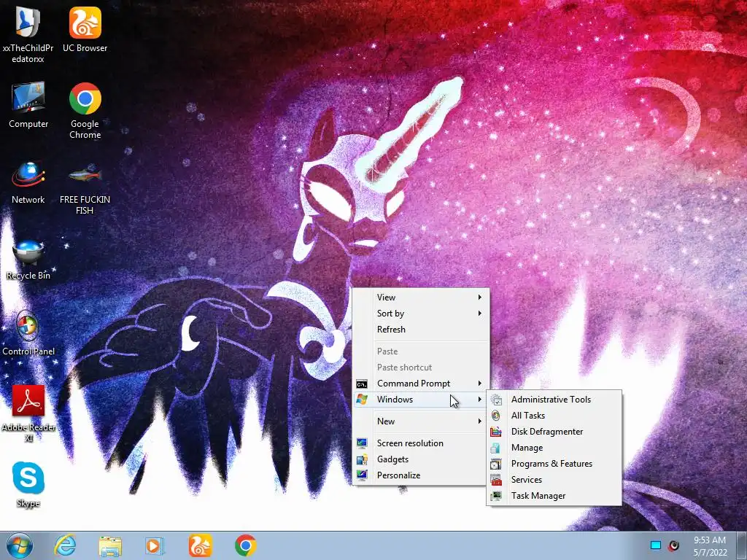Viewport: 747px width, 560px height.
Task: Click the Task Manager icon in submenu
Action: coord(496,496)
